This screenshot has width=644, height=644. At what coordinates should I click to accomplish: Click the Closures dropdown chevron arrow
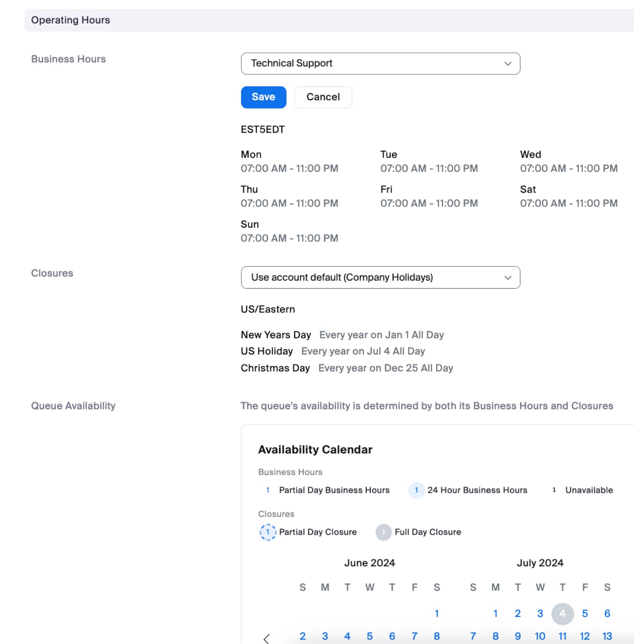click(x=507, y=278)
